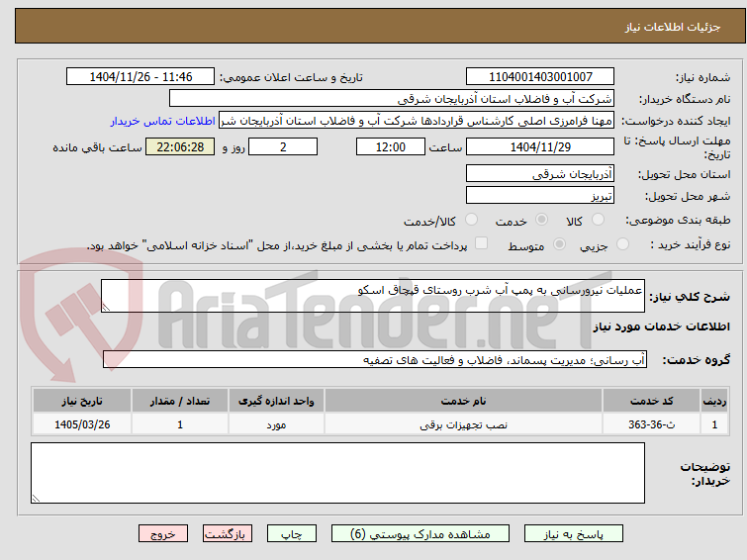Screen dimensions: 747x560
Task: Click the buyer notes textarea resize handle
Action: click(x=36, y=499)
